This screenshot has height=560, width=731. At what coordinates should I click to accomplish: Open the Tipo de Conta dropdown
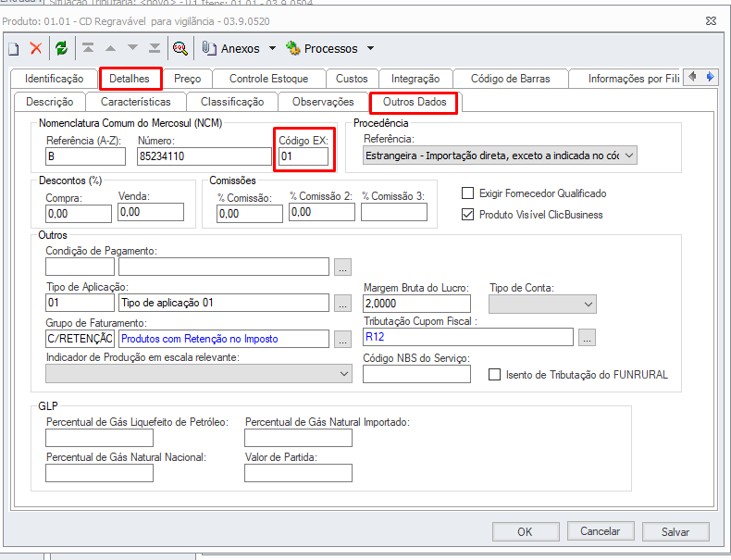[x=542, y=304]
